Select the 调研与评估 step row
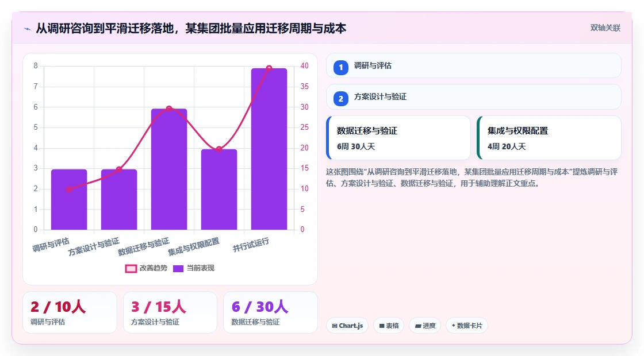644x356 pixels. (474, 65)
